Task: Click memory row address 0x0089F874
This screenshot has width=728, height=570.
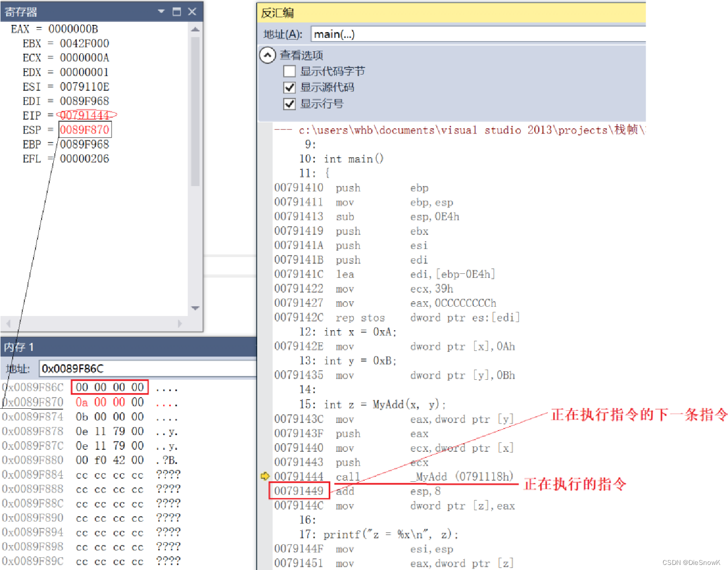Action: tap(33, 417)
